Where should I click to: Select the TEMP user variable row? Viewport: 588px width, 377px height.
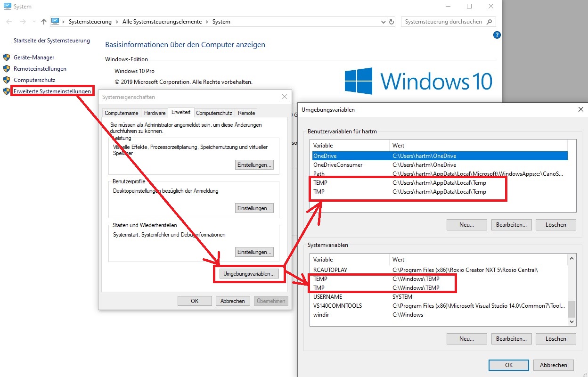click(439, 183)
